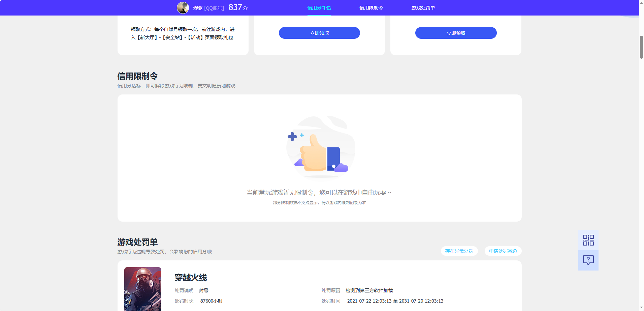This screenshot has height=311, width=644.
Task: Click 检测到第三方软件加载 reason text
Action: pos(369,290)
